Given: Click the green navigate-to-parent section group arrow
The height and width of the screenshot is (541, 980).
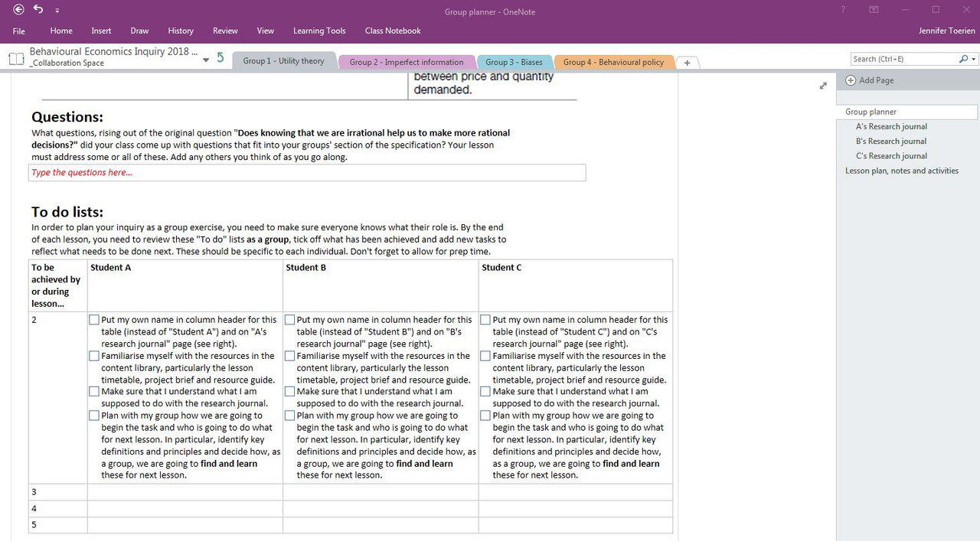Looking at the screenshot, I should point(220,57).
